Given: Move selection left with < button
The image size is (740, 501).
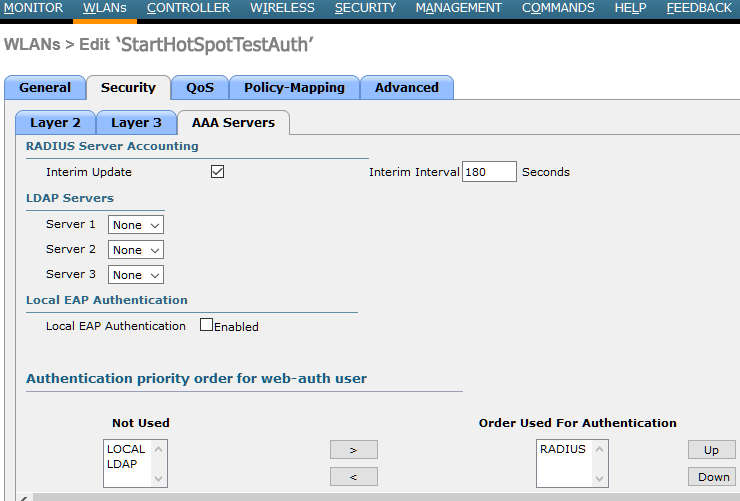Looking at the screenshot, I should point(354,476).
